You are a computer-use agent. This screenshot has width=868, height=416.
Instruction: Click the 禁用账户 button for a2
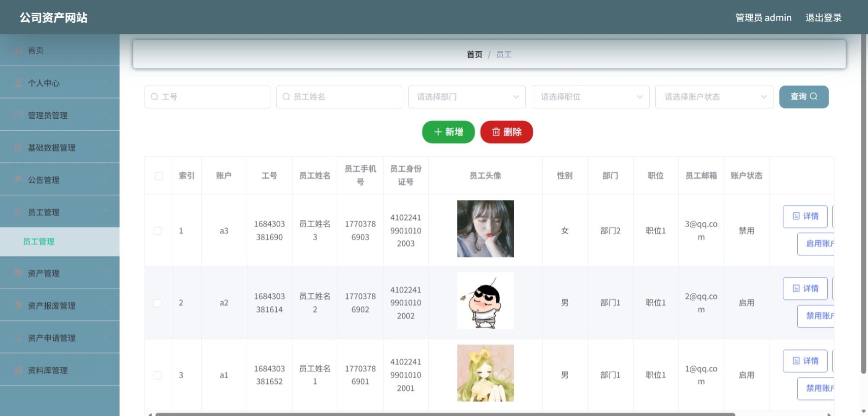(816, 316)
